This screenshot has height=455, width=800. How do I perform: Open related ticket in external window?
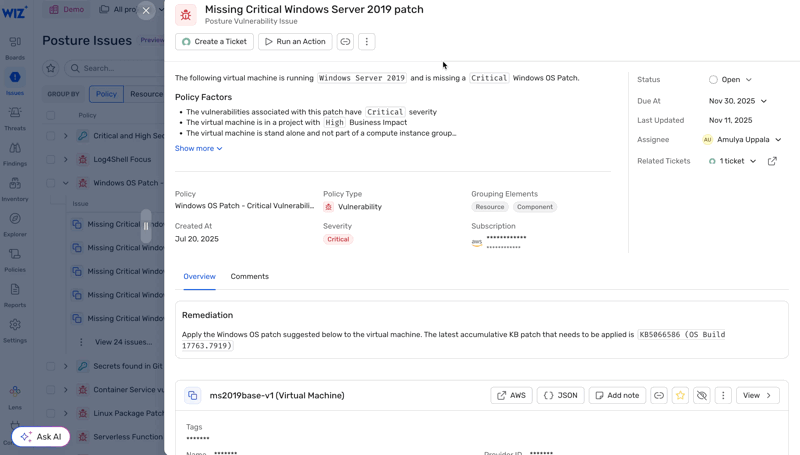(x=772, y=161)
